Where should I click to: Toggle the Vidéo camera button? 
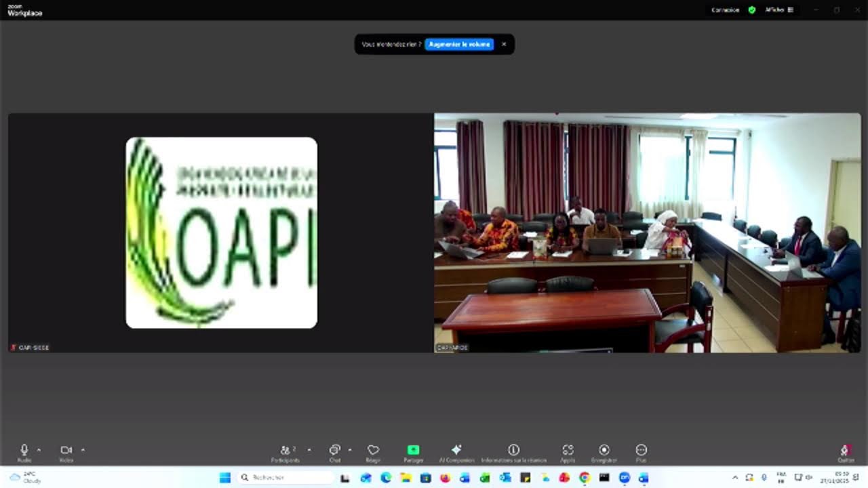tap(66, 453)
